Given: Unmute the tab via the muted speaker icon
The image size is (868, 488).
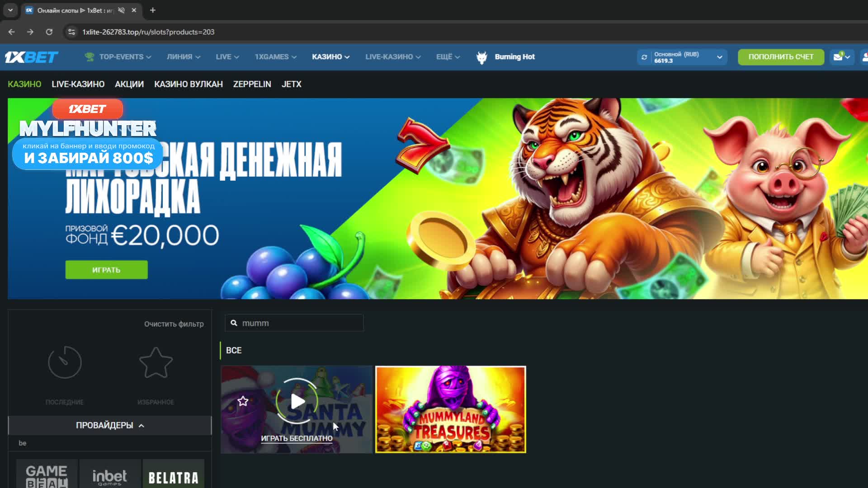Looking at the screenshot, I should (x=121, y=10).
